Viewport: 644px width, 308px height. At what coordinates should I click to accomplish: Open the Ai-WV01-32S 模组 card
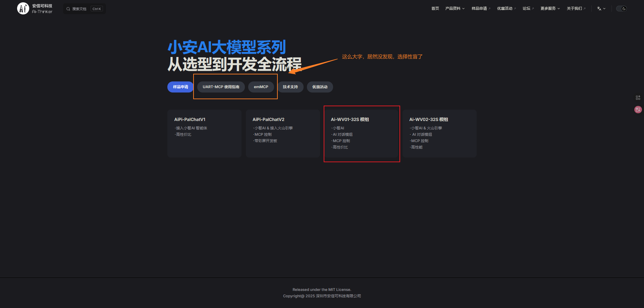point(361,133)
